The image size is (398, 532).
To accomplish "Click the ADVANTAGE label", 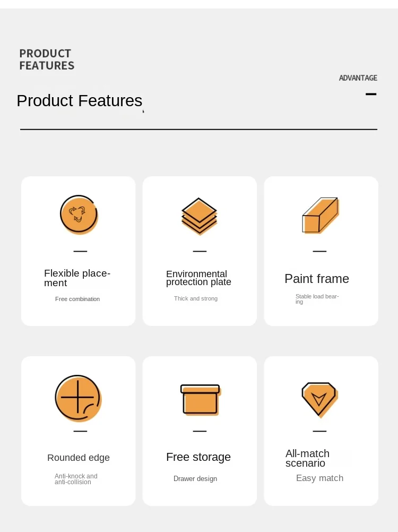I will pyautogui.click(x=358, y=78).
